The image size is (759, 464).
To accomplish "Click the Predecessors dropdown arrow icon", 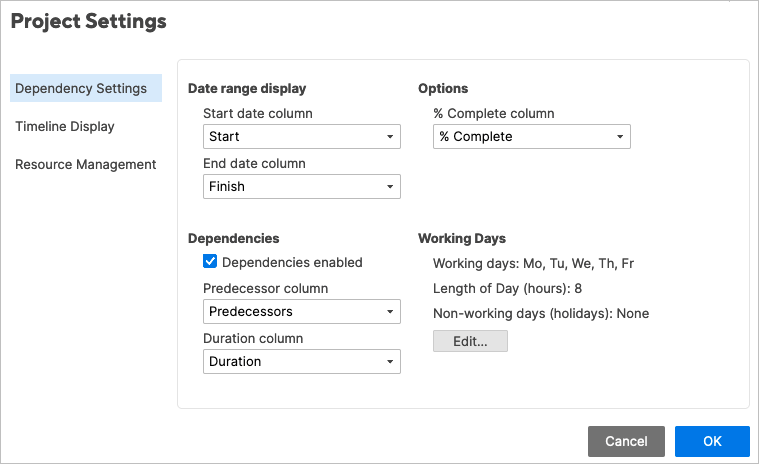I will [x=389, y=312].
